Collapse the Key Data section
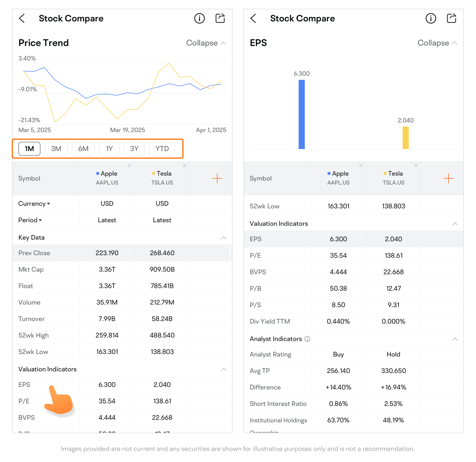476x462 pixels. pyautogui.click(x=223, y=238)
